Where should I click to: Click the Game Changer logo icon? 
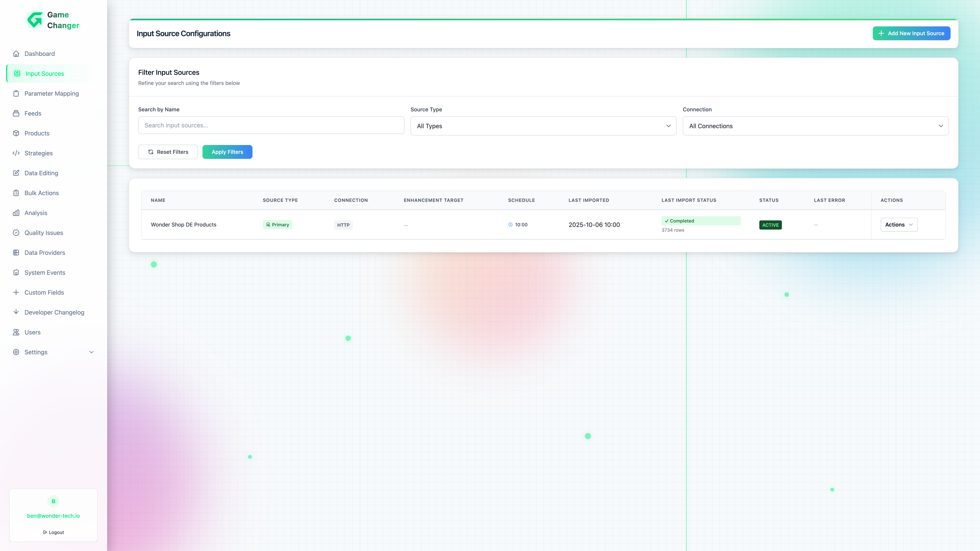(x=35, y=20)
